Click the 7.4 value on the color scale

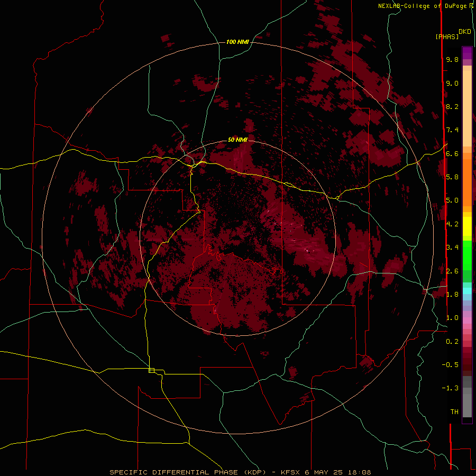[452, 130]
